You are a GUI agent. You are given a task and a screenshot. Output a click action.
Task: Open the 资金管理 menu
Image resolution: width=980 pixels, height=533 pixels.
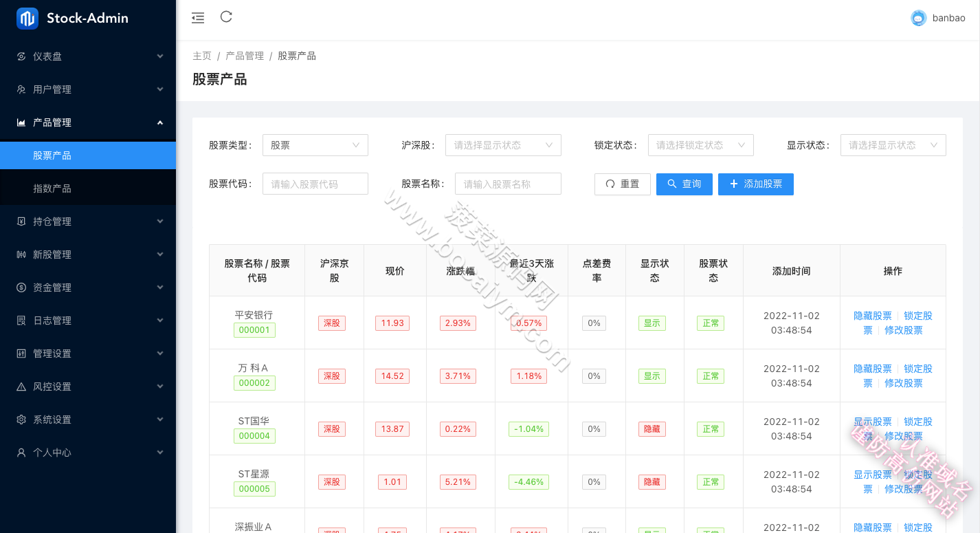point(88,287)
